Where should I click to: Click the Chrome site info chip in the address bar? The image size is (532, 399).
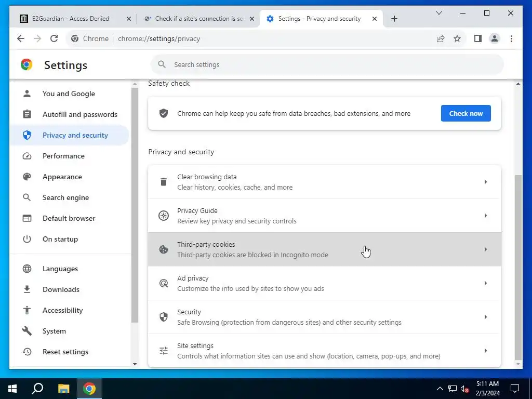coord(90,38)
